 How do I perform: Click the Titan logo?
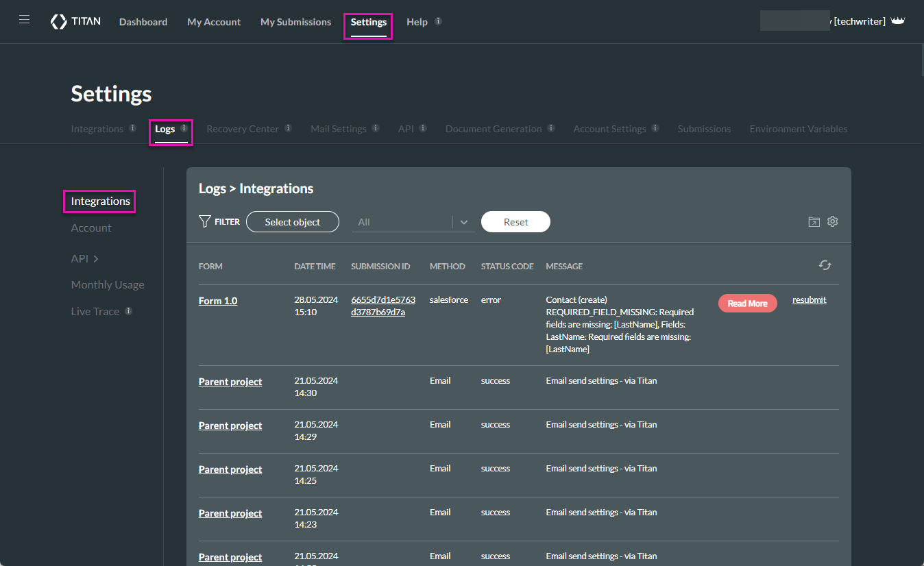point(75,21)
